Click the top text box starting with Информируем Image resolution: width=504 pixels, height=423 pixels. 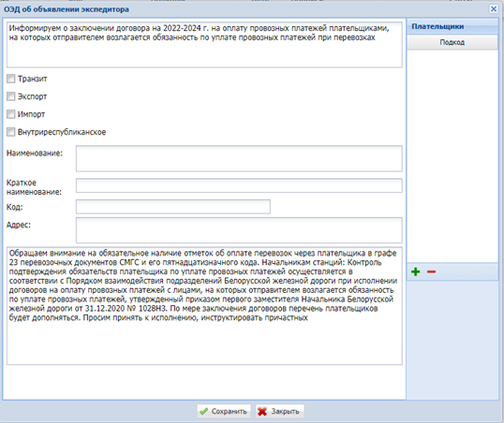pyautogui.click(x=204, y=45)
